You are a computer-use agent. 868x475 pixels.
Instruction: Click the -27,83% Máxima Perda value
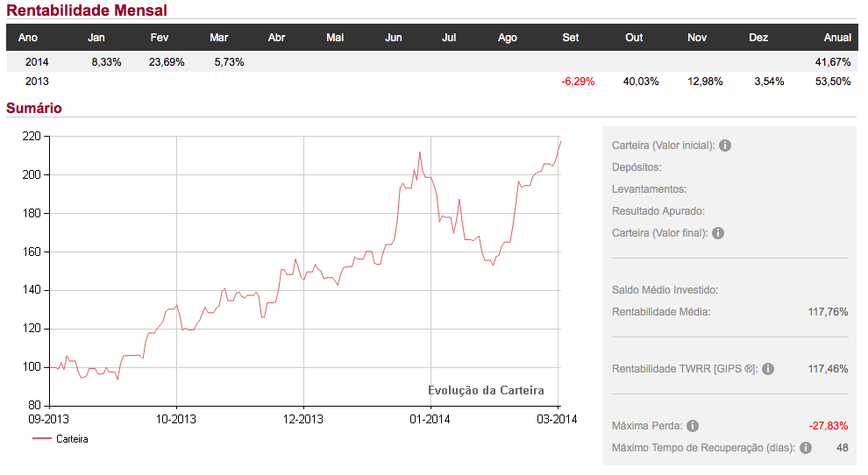click(x=829, y=426)
